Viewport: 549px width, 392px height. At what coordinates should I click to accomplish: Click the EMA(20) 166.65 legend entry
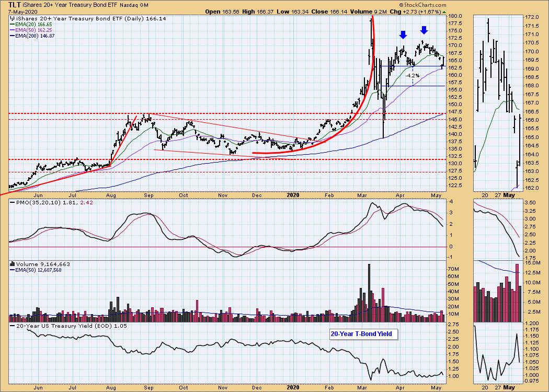point(31,25)
